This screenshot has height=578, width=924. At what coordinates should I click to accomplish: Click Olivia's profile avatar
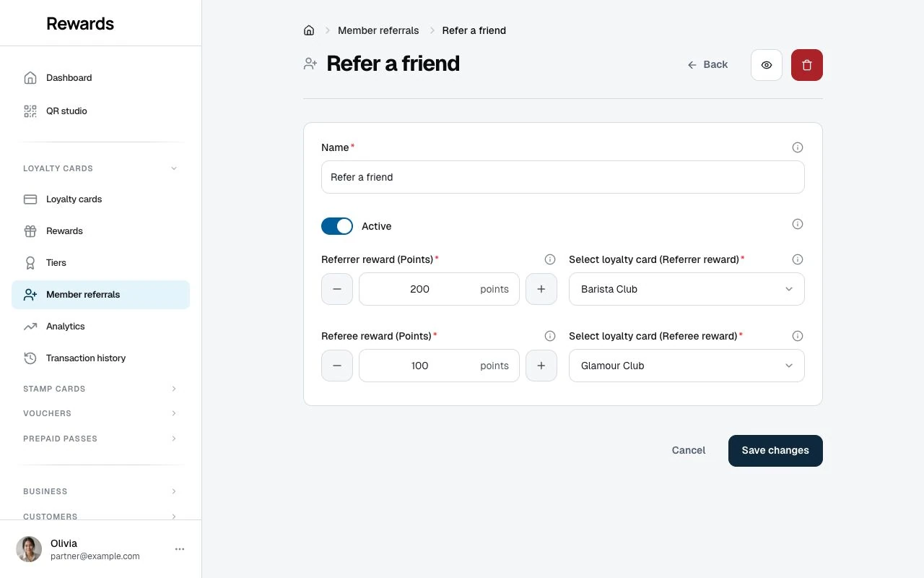coord(29,549)
